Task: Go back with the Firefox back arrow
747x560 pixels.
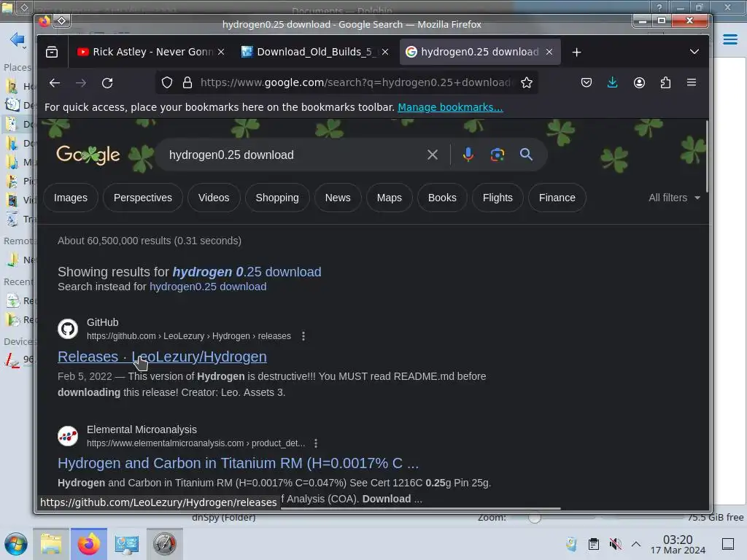Action: click(55, 83)
